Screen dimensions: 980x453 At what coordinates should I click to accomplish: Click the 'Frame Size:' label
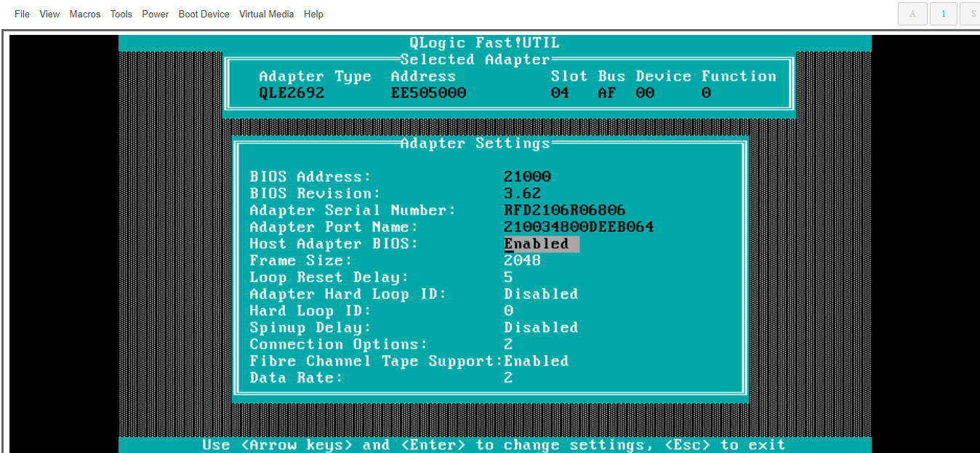[301, 260]
